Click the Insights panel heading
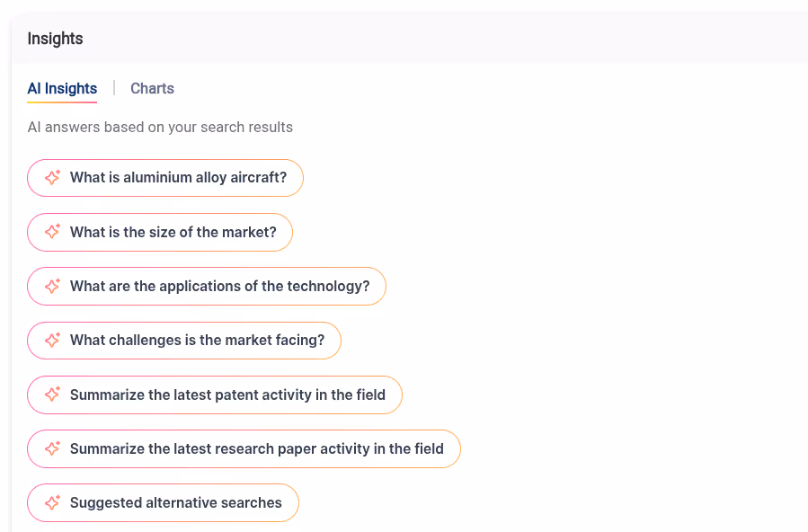 tap(55, 39)
